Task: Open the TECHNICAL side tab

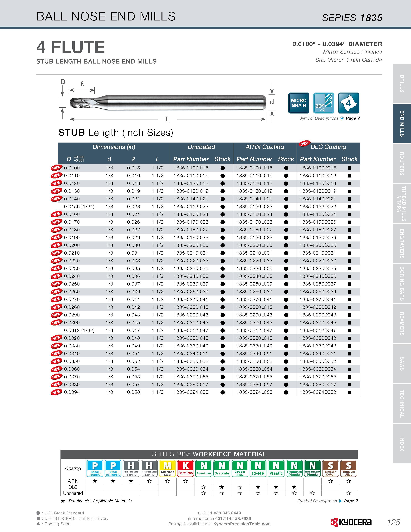Action: coord(402,404)
